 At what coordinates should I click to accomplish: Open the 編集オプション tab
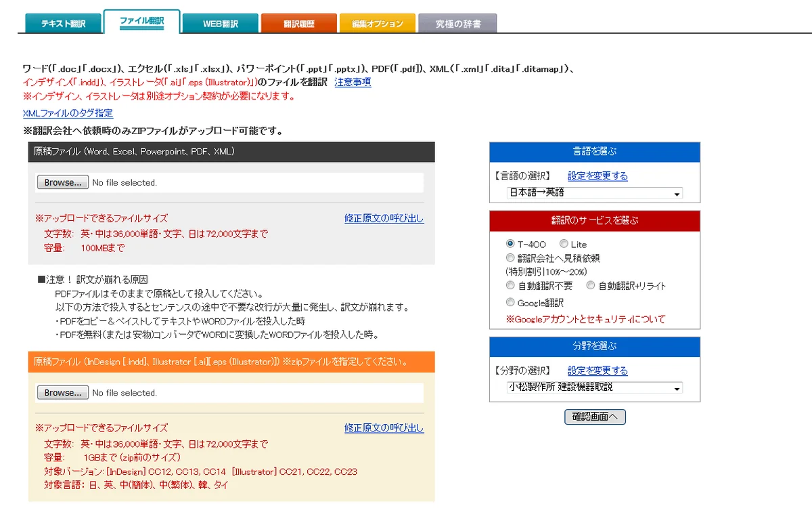(x=378, y=24)
